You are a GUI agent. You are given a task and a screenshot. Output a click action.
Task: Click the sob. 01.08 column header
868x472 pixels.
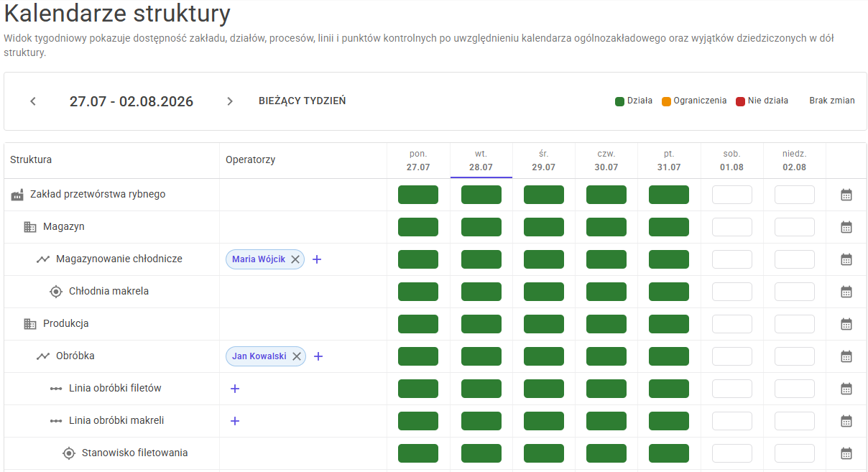[731, 160]
